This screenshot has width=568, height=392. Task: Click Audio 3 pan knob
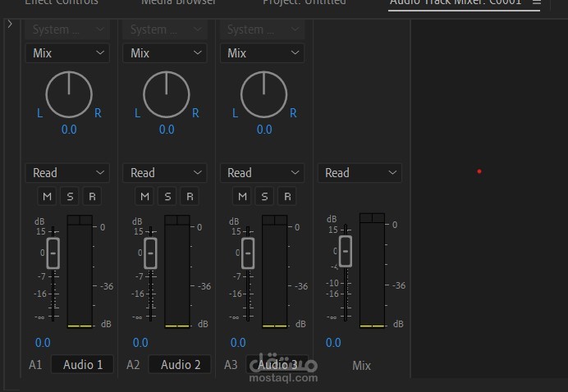point(263,94)
